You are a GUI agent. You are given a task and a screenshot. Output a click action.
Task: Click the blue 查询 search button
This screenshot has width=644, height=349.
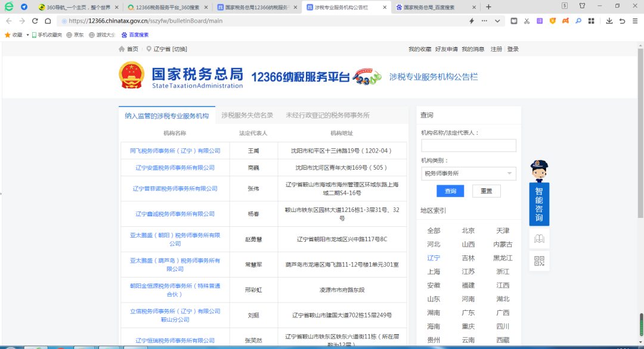click(450, 191)
